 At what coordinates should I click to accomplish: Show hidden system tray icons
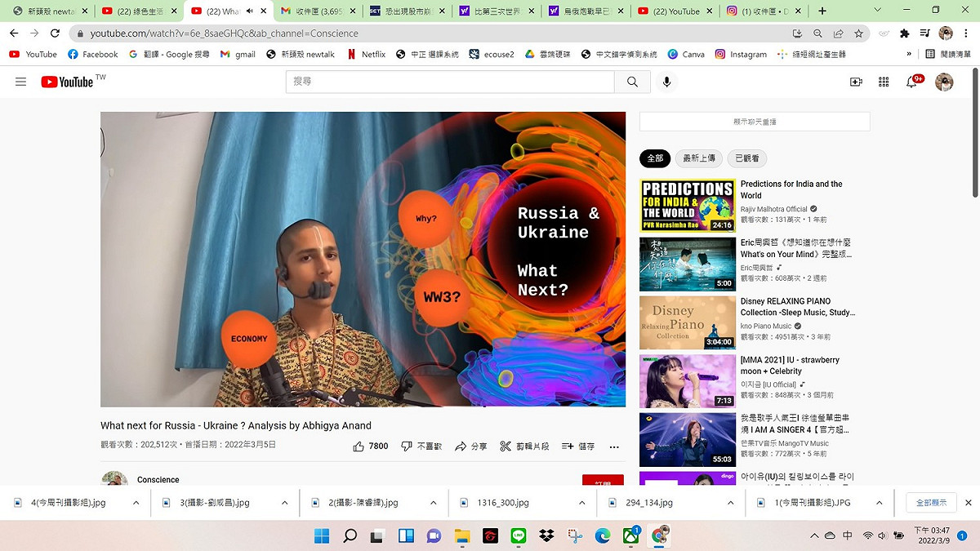tap(814, 535)
